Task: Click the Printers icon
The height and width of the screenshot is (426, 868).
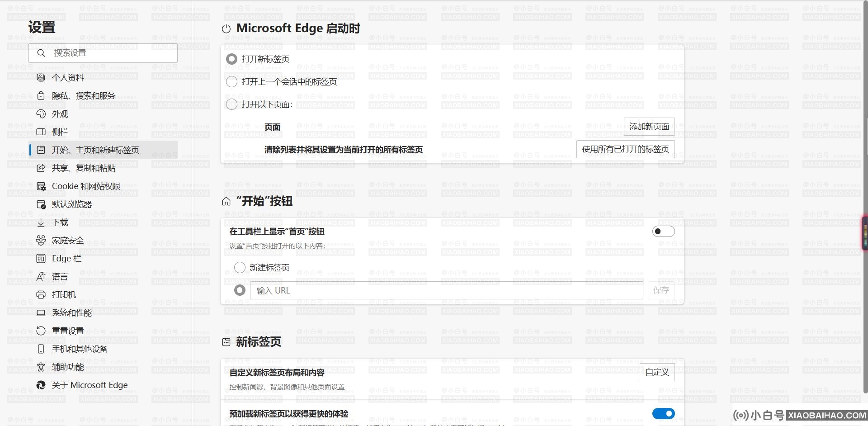Action: click(41, 294)
